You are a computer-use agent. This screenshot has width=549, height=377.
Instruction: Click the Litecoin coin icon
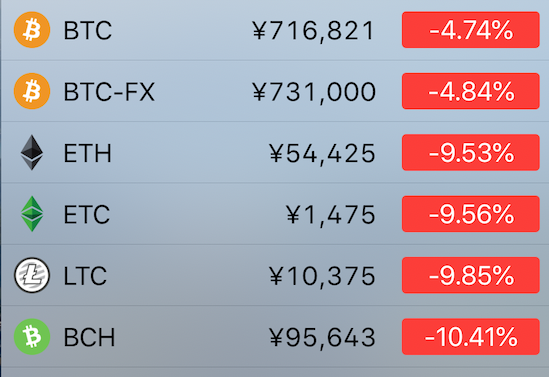point(32,275)
